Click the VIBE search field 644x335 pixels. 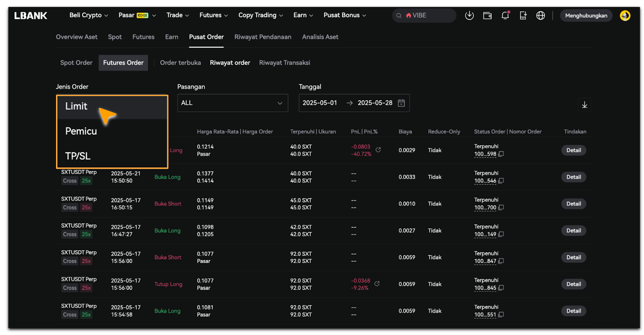point(427,16)
